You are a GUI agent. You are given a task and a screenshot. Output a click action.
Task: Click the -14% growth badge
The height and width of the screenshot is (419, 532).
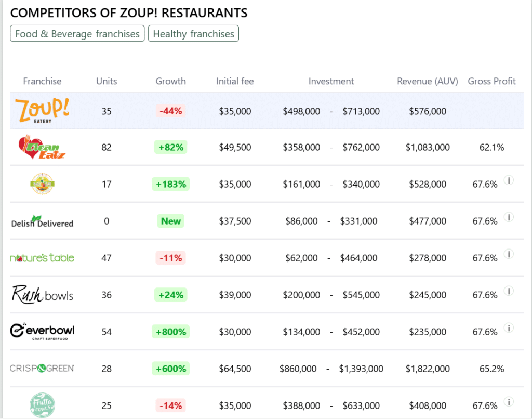pos(170,405)
